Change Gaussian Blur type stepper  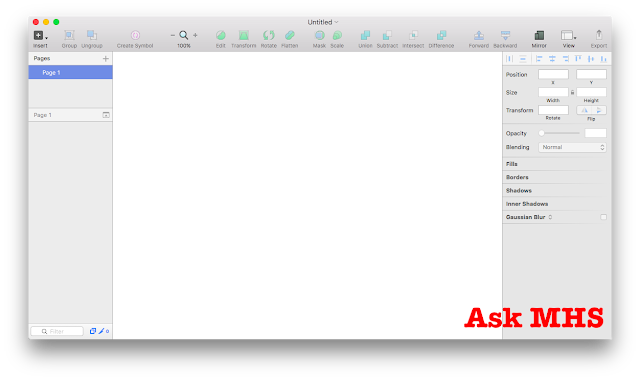(x=550, y=217)
